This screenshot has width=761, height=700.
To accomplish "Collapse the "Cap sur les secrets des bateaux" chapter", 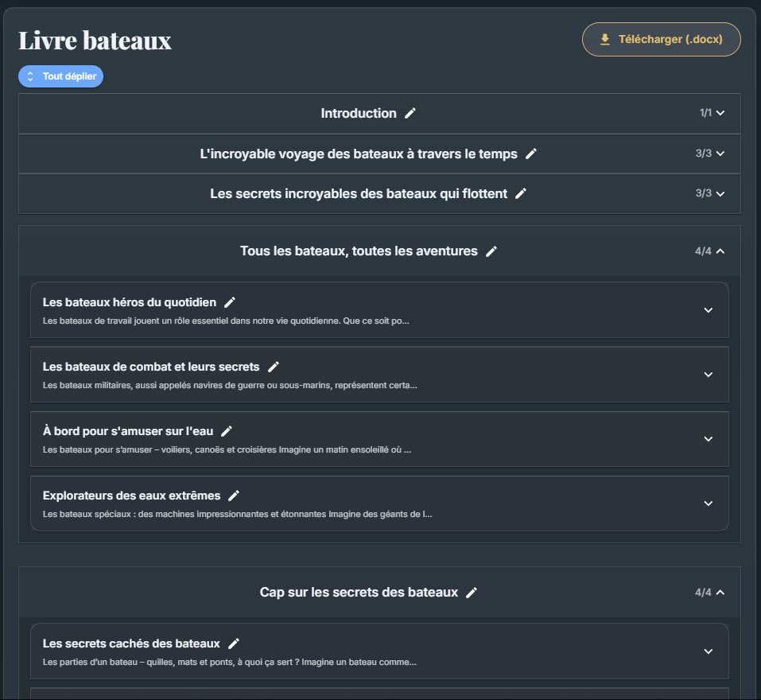I will click(x=720, y=593).
